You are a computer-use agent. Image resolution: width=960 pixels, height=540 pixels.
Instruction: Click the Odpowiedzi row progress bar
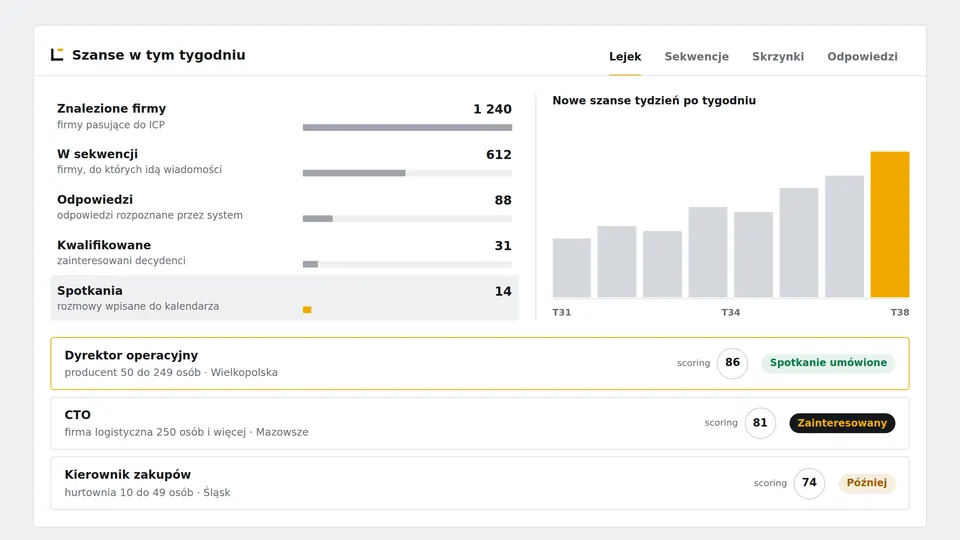click(407, 219)
